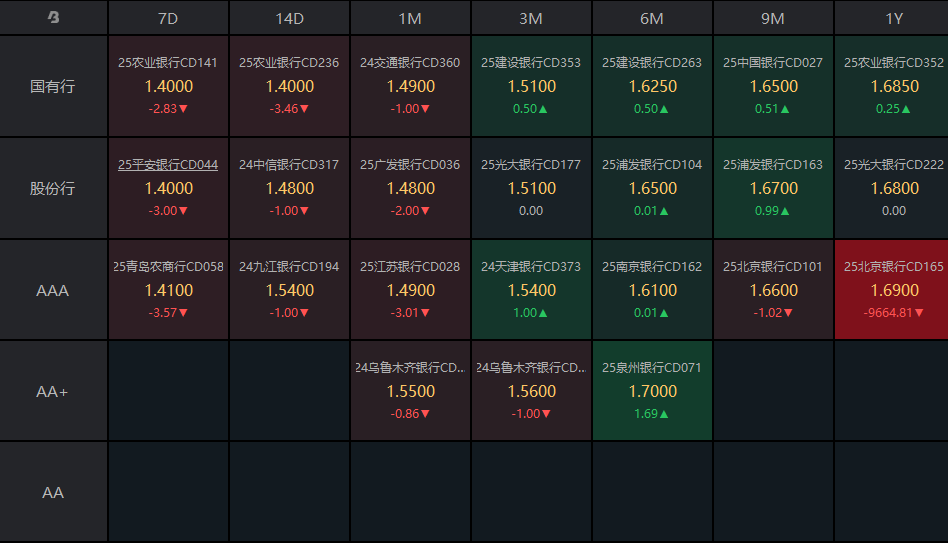
Task: Click the AAA rating row label
Action: 53,290
